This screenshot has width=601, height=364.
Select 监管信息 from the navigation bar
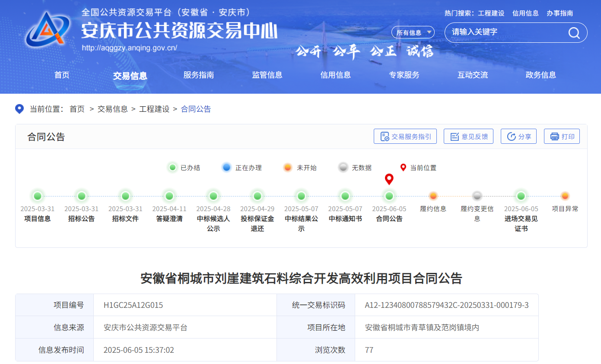267,75
